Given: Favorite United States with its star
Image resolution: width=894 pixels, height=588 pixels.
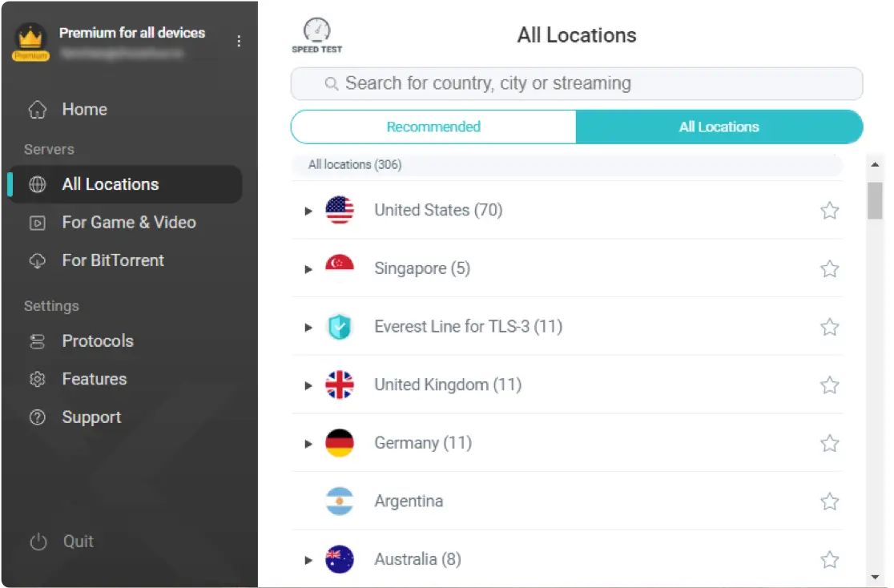Looking at the screenshot, I should [830, 211].
